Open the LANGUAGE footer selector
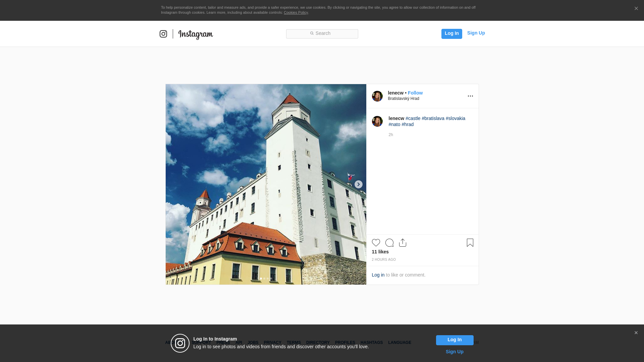Image resolution: width=644 pixels, height=362 pixels. (x=399, y=343)
